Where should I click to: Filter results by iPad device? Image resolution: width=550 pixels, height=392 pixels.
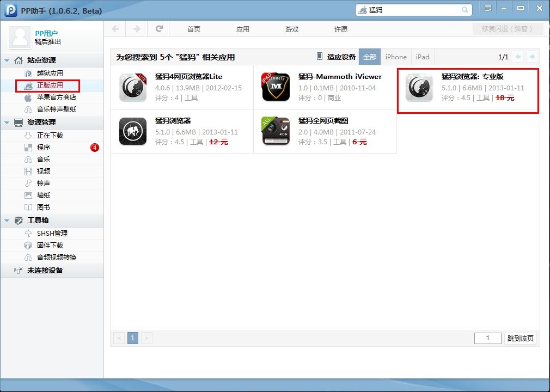pyautogui.click(x=423, y=57)
